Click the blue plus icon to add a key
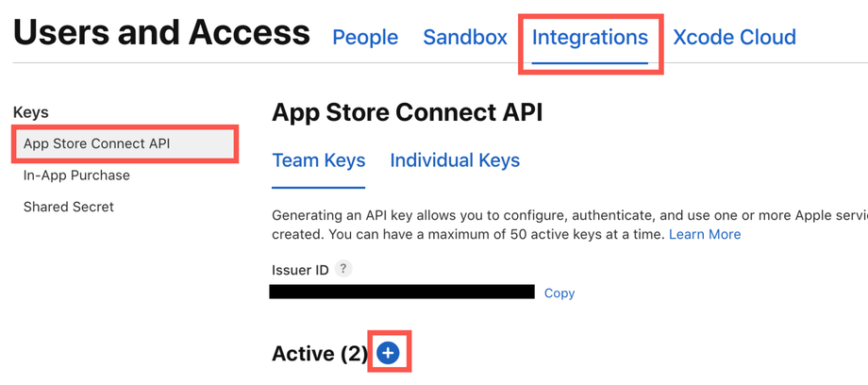 (x=388, y=353)
